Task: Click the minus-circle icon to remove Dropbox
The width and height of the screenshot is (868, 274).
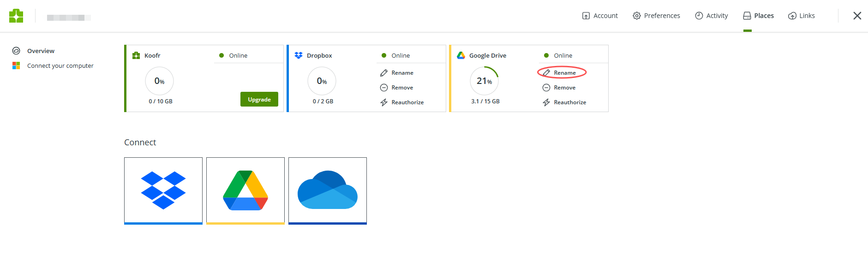Action: tap(384, 88)
